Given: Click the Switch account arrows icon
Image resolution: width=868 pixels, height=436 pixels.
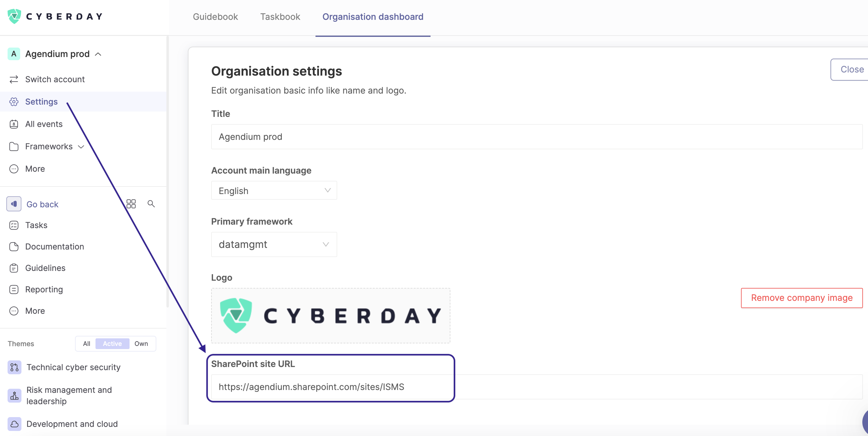Looking at the screenshot, I should click(x=14, y=79).
